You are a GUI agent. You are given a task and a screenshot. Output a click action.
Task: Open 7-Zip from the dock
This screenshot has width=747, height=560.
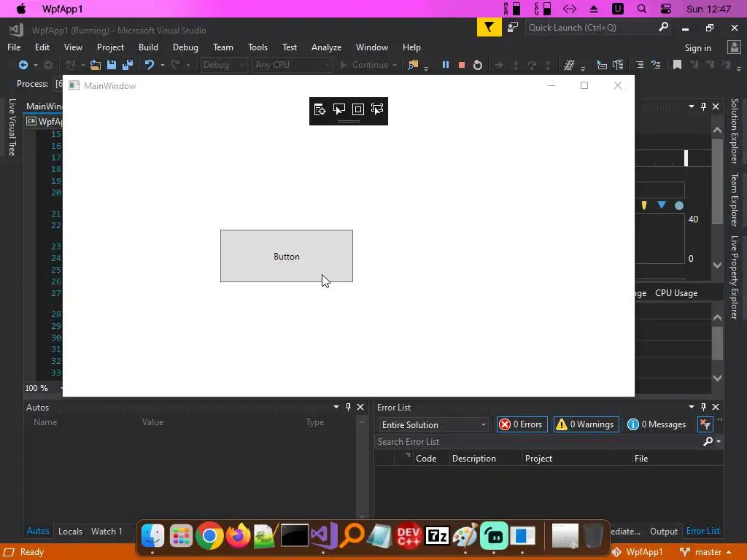(437, 536)
